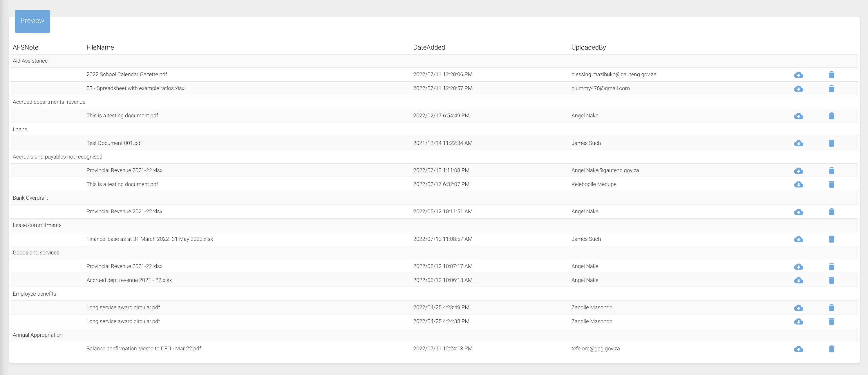Download the Spreadsheet with example ratios file
This screenshot has height=375, width=868.
point(798,88)
